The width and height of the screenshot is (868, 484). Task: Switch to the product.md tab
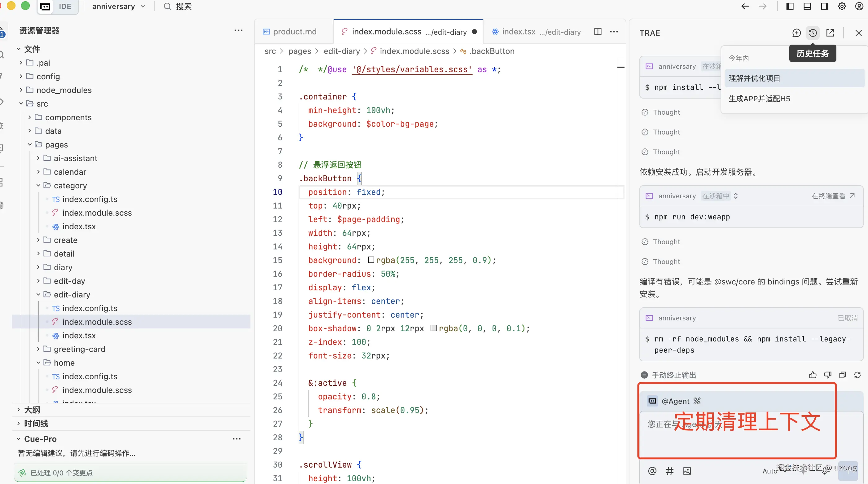click(x=294, y=32)
